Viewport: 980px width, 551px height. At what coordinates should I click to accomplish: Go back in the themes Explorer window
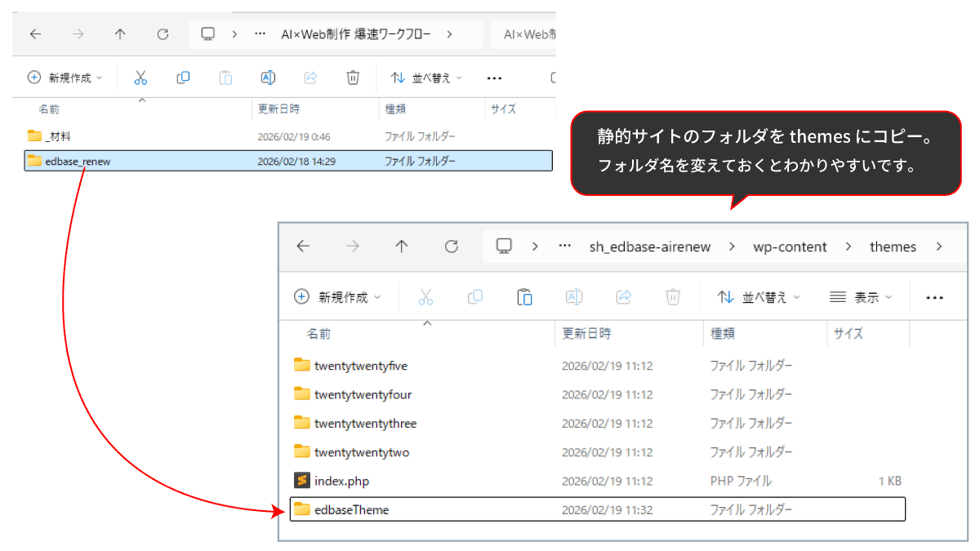[303, 247]
